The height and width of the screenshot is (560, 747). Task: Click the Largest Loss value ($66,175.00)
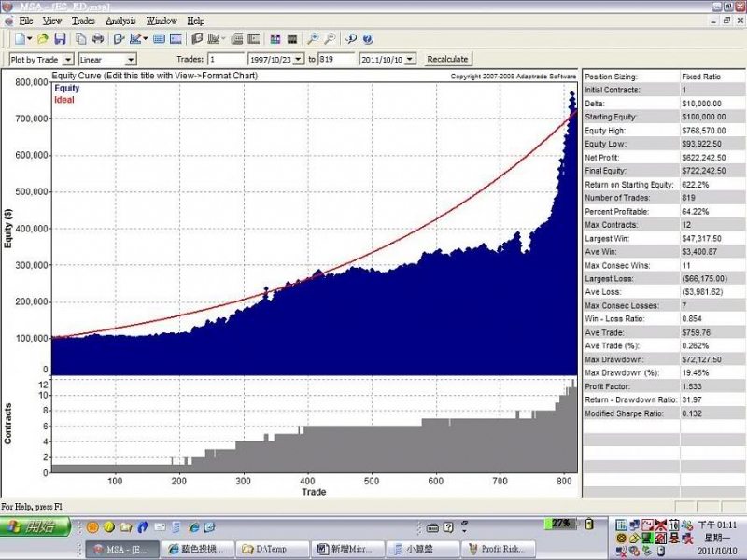(x=705, y=278)
